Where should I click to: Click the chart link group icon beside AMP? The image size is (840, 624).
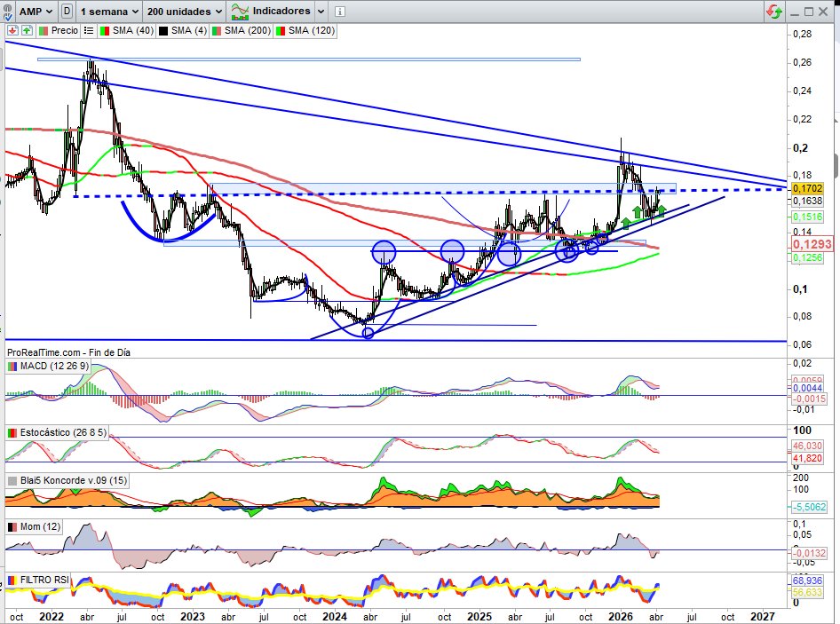(7, 12)
